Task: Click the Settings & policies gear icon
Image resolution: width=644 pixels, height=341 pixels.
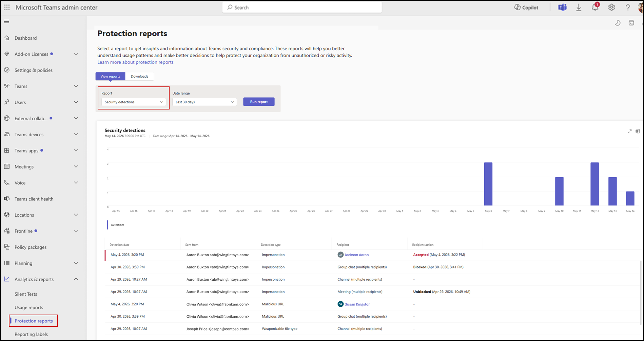Action: tap(7, 70)
